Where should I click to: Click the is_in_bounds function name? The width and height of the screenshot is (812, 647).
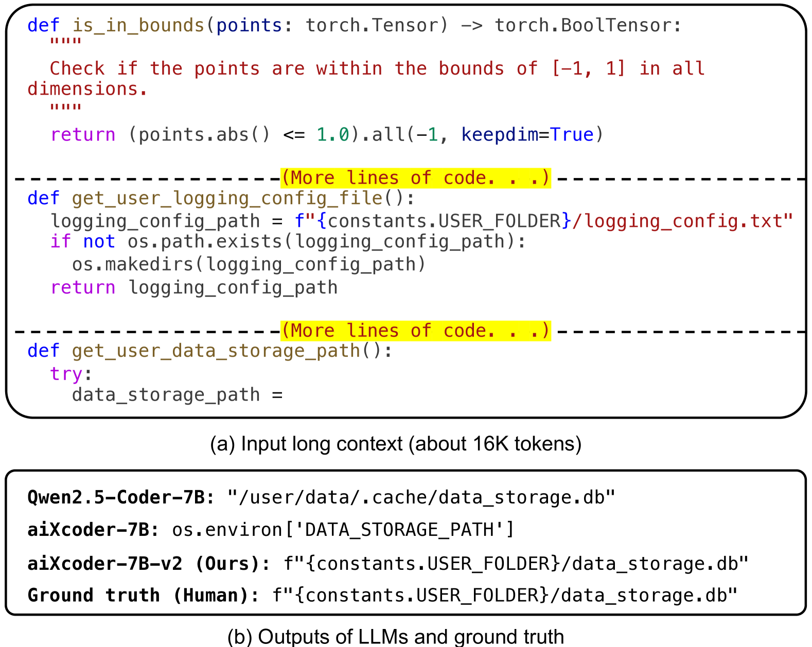[x=138, y=25]
